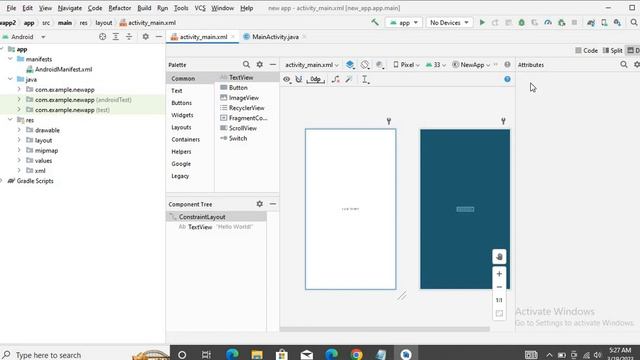This screenshot has width=640, height=360.
Task: Select Buttons palette category
Action: click(x=182, y=103)
